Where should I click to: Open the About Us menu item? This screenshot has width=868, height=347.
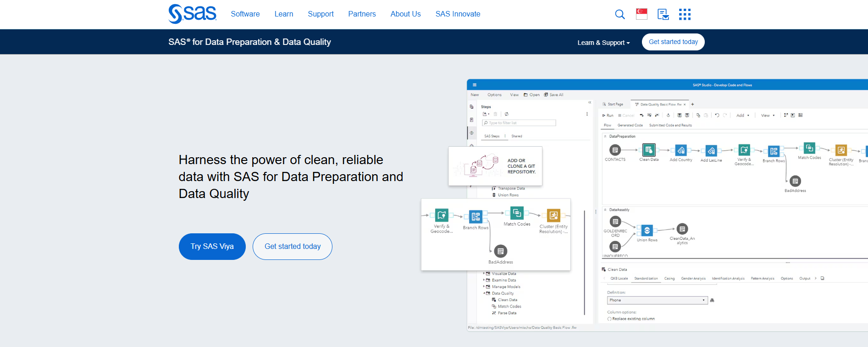405,14
